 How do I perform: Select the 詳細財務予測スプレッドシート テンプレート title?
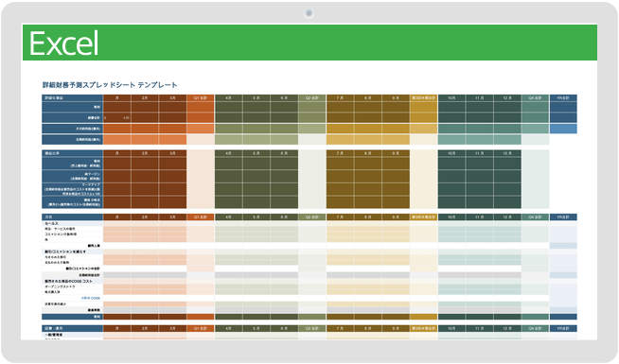(x=110, y=85)
